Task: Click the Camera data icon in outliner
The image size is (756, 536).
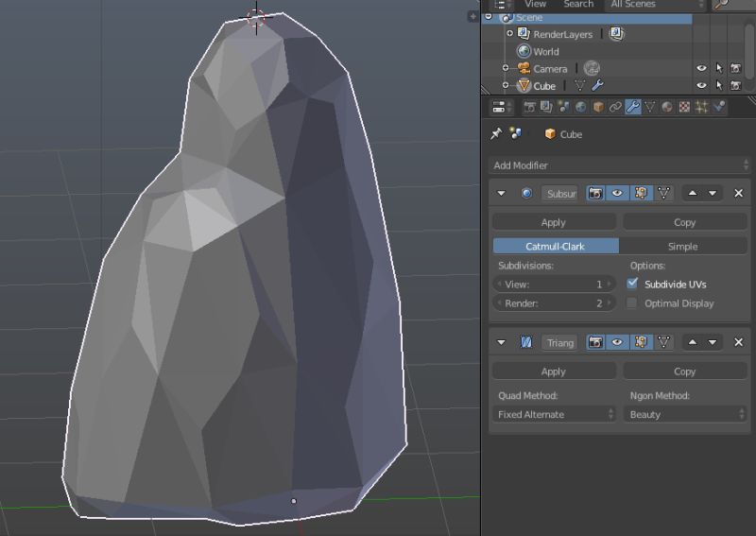Action: 592,68
